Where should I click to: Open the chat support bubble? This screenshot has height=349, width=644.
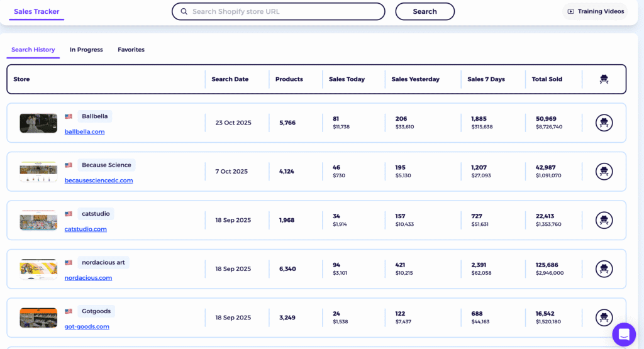pos(624,334)
